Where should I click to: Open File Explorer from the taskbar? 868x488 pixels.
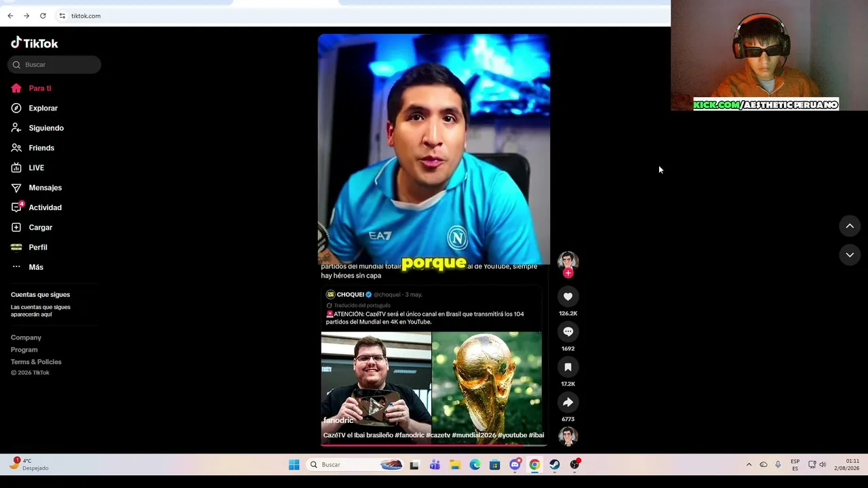[x=455, y=465]
